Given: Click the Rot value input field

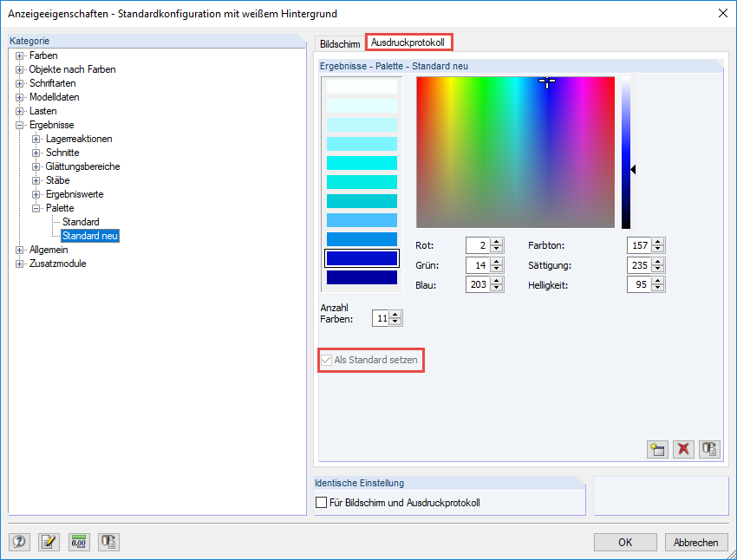Looking at the screenshot, I should 478,245.
